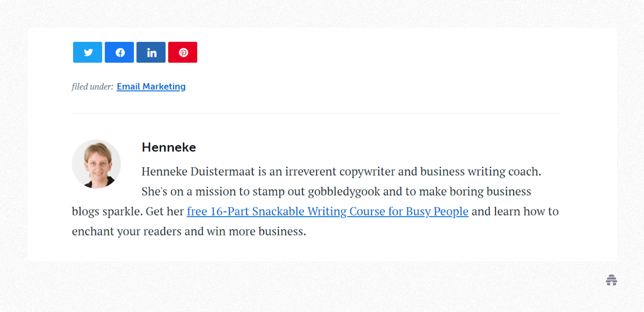Click the horizontal divider above the author box
Image resolution: width=644 pixels, height=312 pixels.
pos(316,113)
